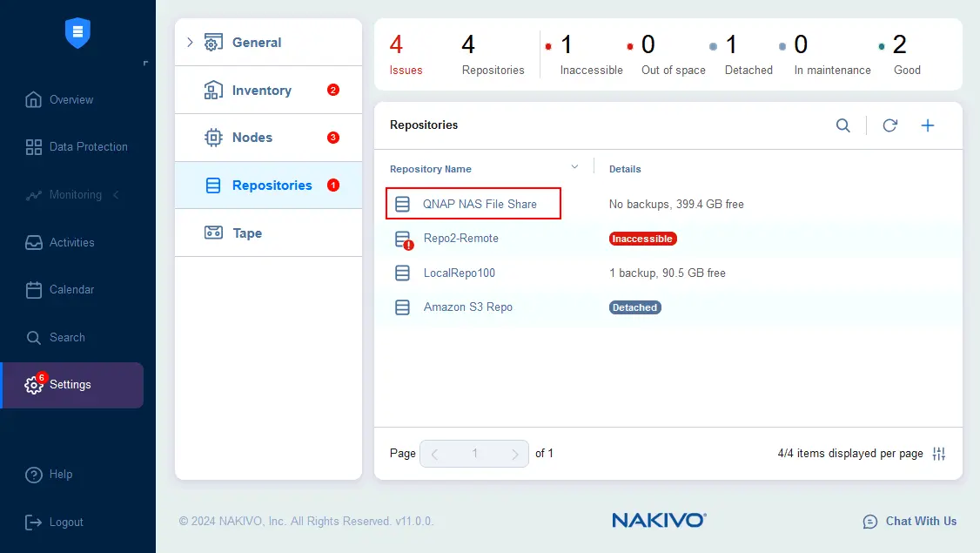The height and width of the screenshot is (553, 980).
Task: Click the Detached status badge
Action: tap(634, 307)
